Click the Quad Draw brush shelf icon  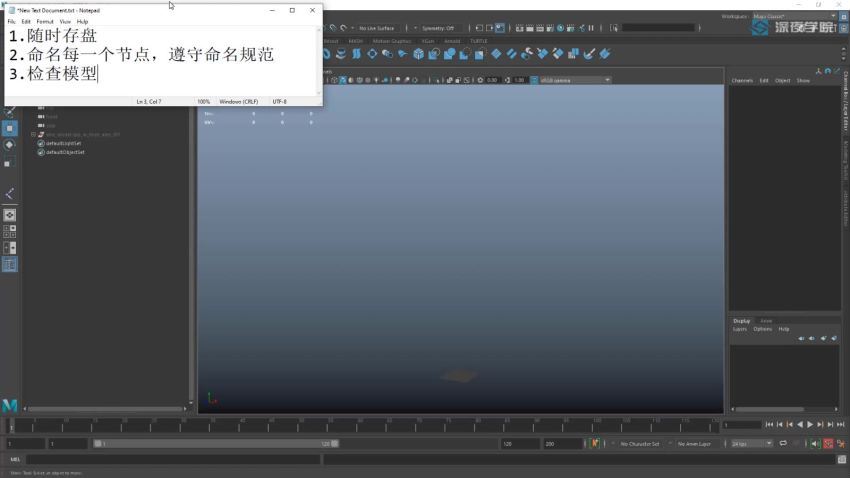pyautogui.click(x=589, y=54)
